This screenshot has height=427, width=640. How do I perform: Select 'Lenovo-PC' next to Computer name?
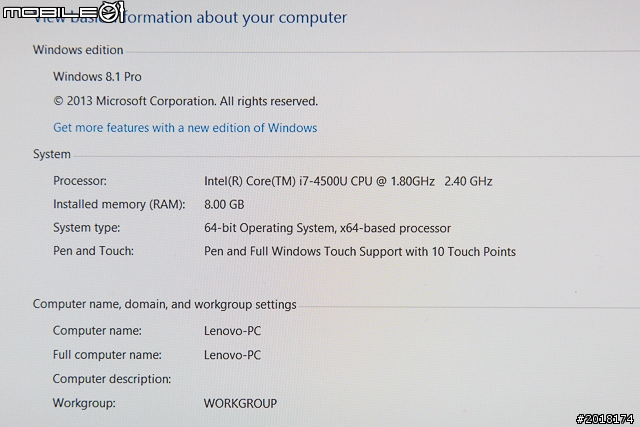point(232,331)
